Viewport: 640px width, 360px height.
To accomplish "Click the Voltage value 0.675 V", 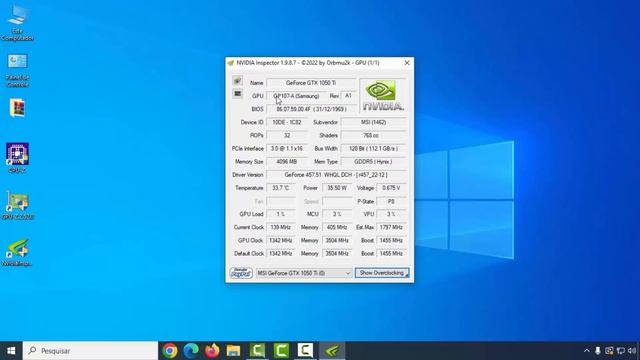I will (x=391, y=188).
